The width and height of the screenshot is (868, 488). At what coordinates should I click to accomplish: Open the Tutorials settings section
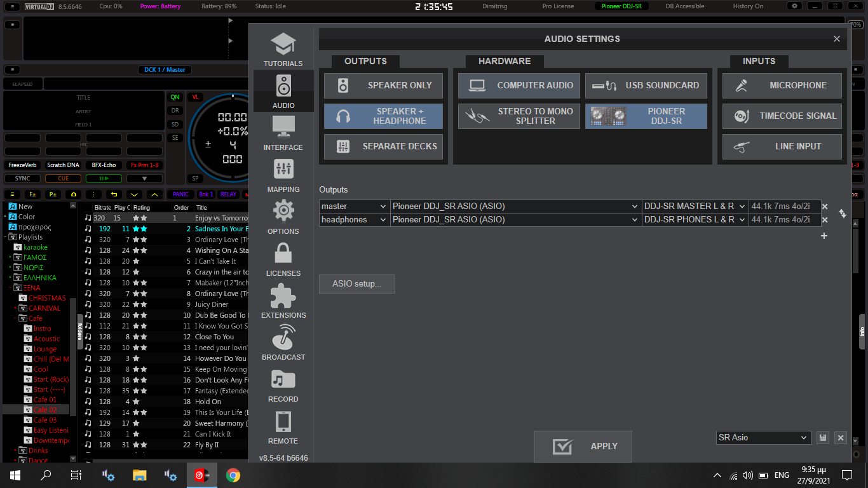pyautogui.click(x=283, y=49)
